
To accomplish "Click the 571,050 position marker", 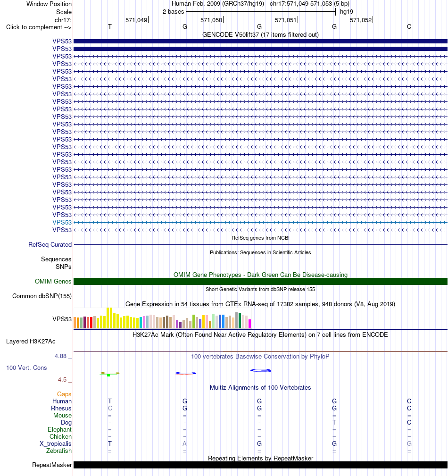I will pyautogui.click(x=212, y=20).
